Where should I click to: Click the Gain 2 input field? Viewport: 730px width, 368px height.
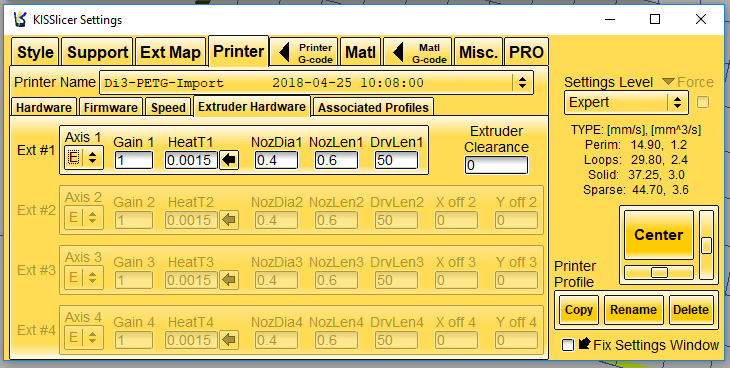(134, 220)
